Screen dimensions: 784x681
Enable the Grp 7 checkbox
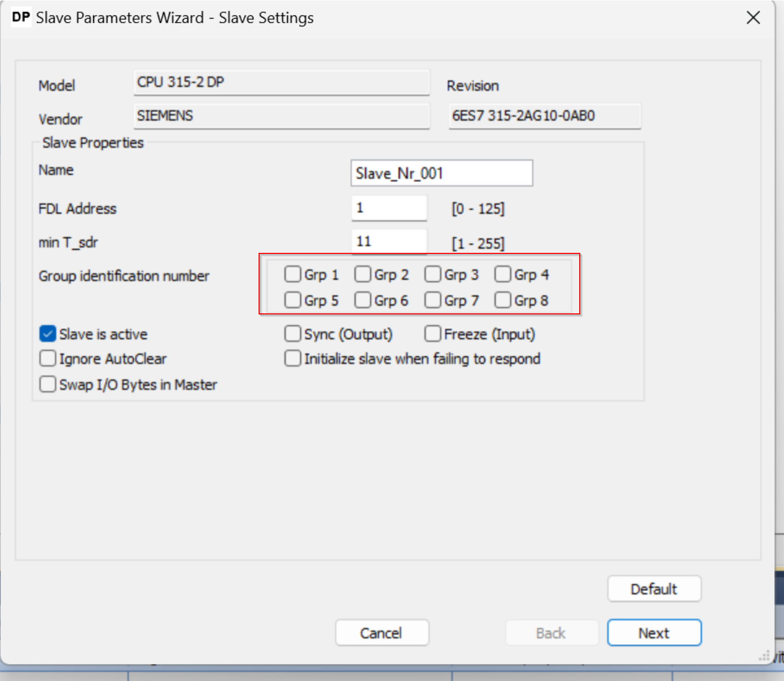pos(433,300)
